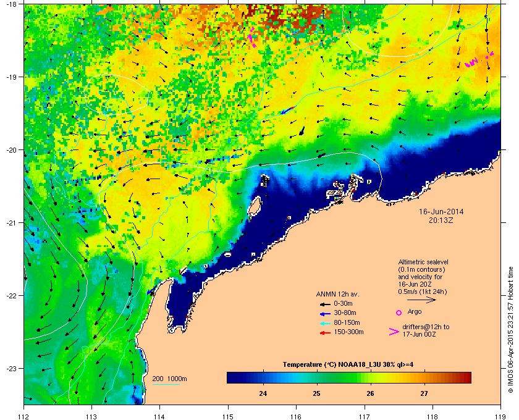Click the cyan 80-150m arrow legend icon
519x420 pixels.
click(x=325, y=323)
